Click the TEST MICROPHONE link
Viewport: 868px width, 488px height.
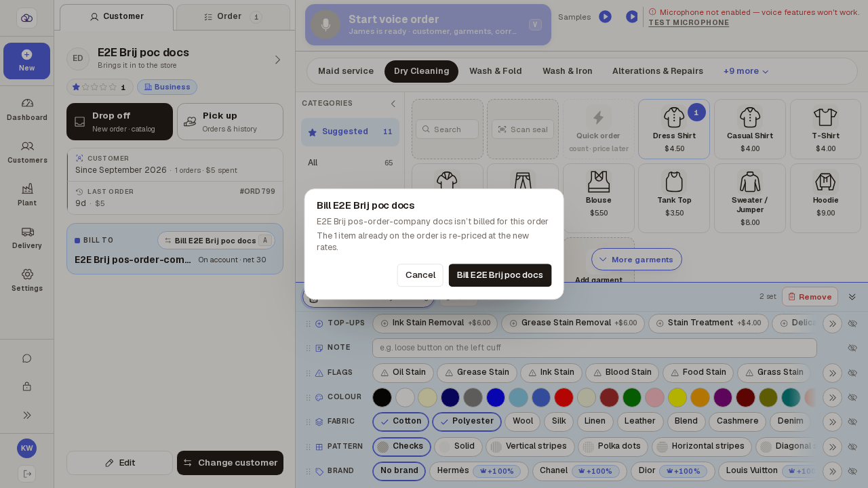689,23
